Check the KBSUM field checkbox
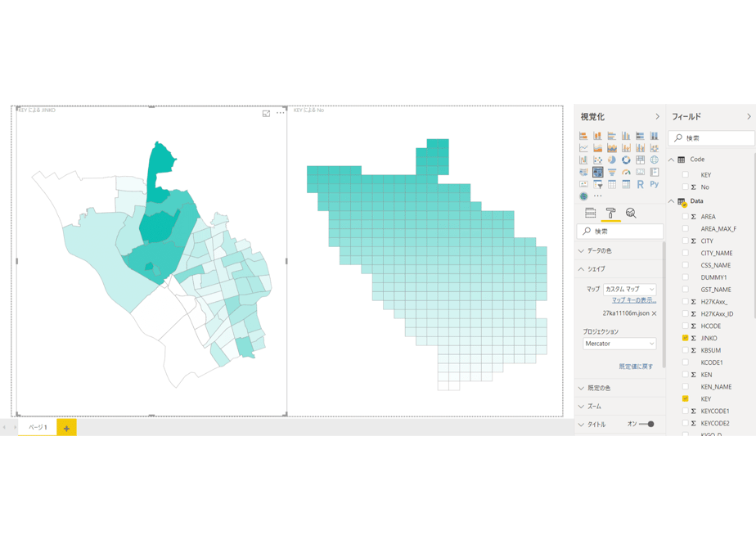The height and width of the screenshot is (540, 756). [x=685, y=350]
